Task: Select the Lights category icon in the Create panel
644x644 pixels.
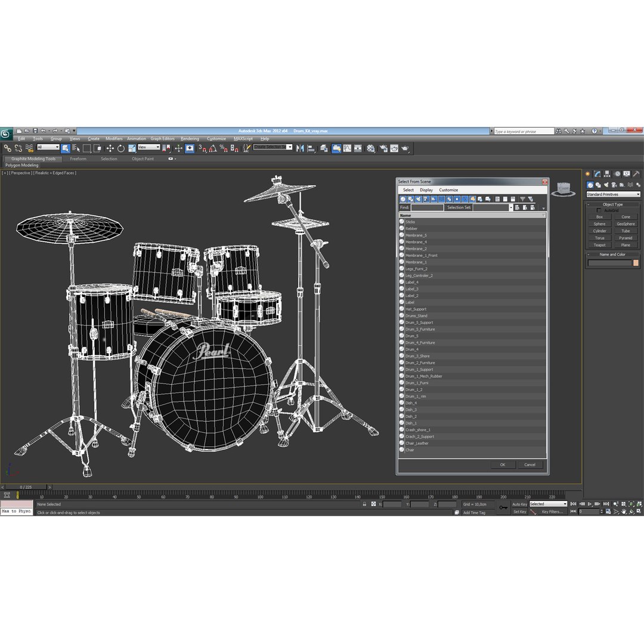Action: (x=606, y=185)
